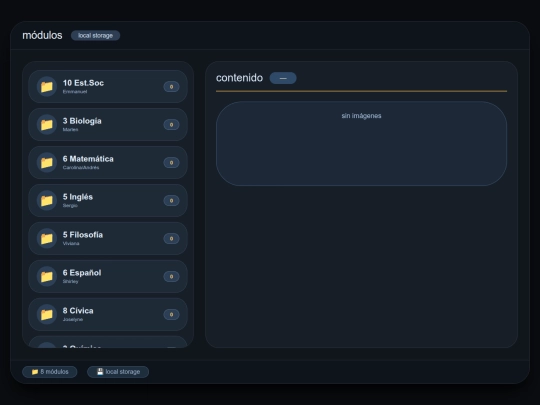The height and width of the screenshot is (405, 540).
Task: Click the folder icon for 8 Cívica
Action: click(x=47, y=314)
